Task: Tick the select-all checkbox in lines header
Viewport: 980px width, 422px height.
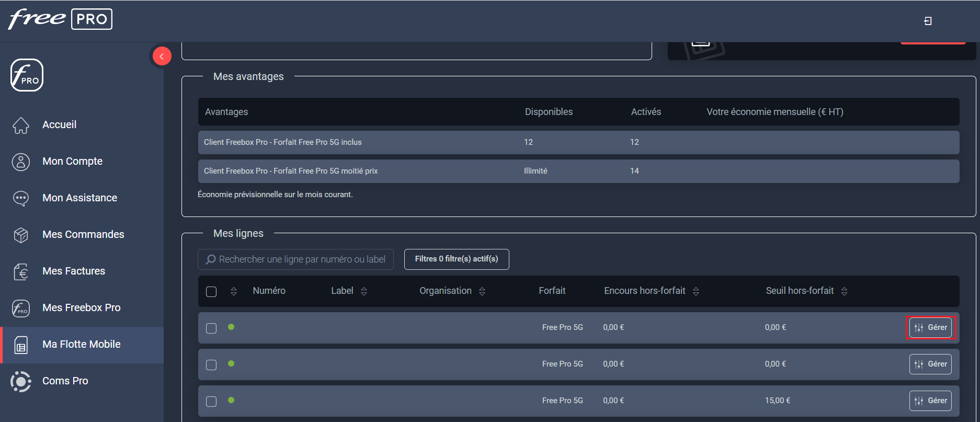Action: click(211, 292)
